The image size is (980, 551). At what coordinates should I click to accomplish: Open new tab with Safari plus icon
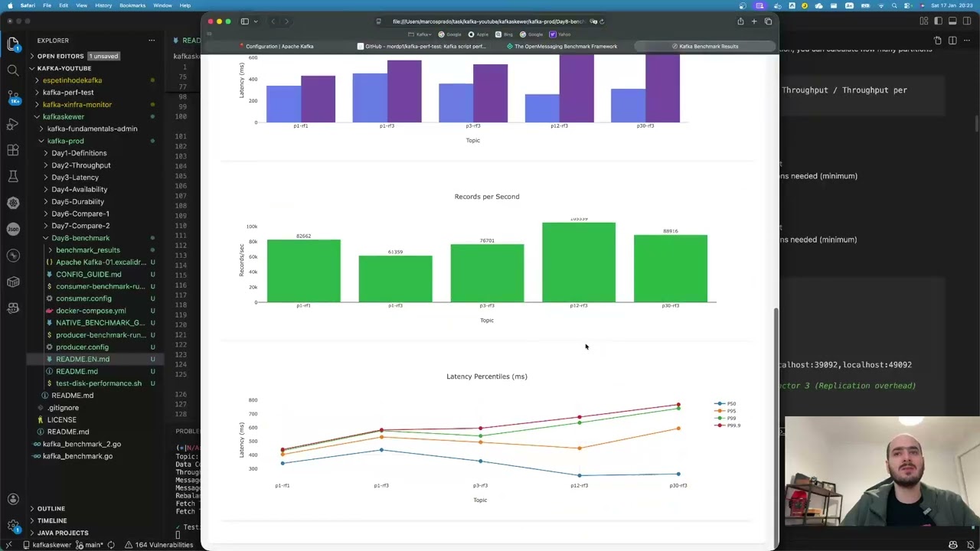[754, 21]
